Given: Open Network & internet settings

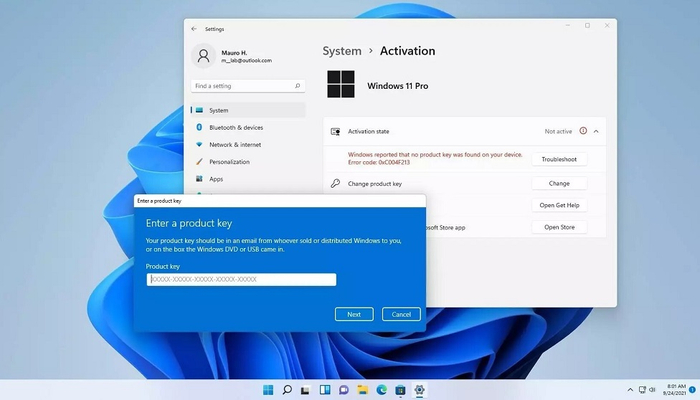Looking at the screenshot, I should tap(235, 145).
